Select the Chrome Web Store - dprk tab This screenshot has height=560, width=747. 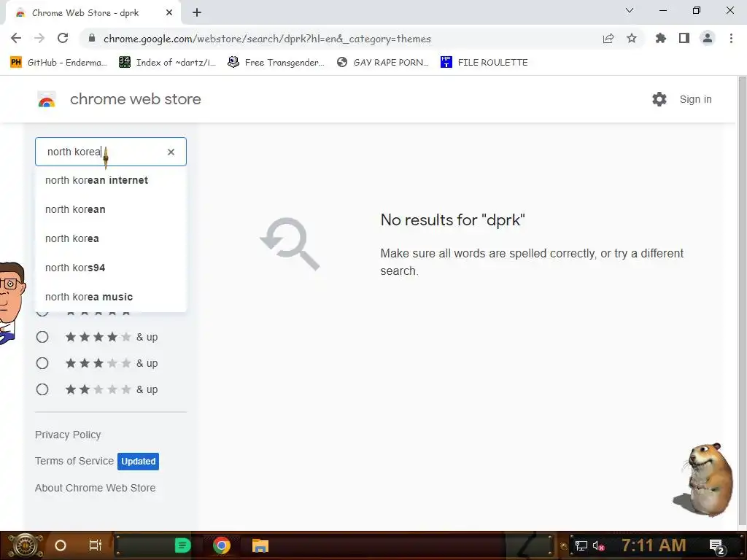click(93, 13)
